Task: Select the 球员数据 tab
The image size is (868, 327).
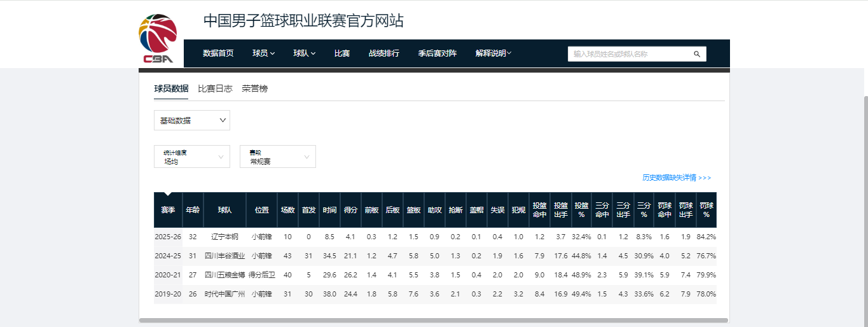Action: (171, 88)
